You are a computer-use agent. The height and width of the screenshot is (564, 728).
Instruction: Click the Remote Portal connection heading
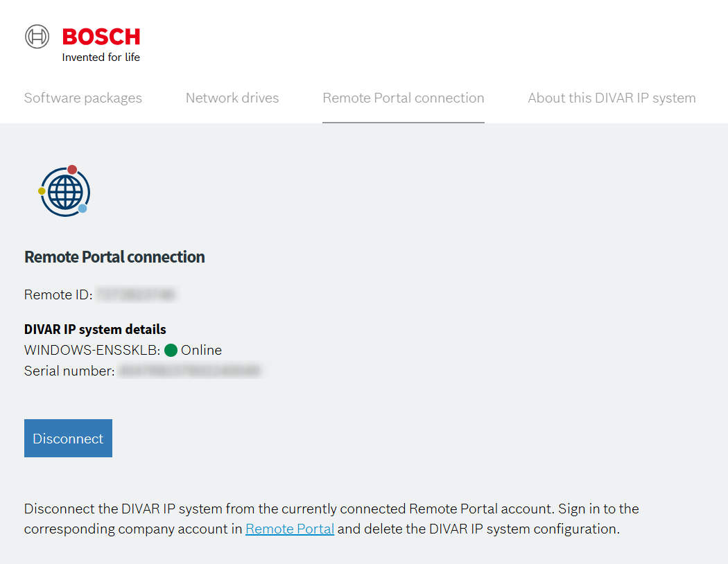point(114,256)
